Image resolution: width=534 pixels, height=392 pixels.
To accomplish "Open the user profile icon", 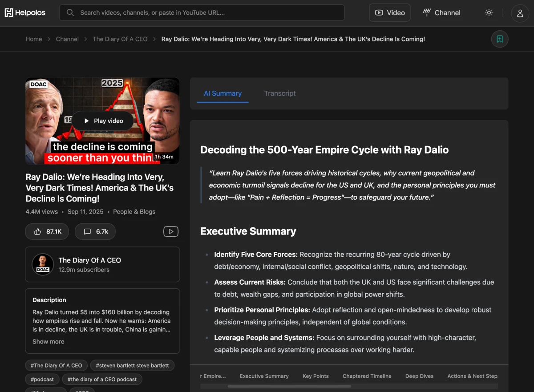I will coord(520,13).
